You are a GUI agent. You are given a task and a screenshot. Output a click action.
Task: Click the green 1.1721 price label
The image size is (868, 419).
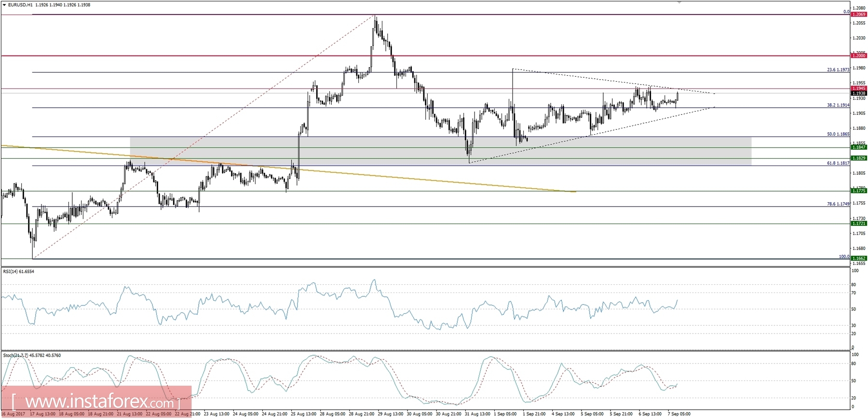859,223
